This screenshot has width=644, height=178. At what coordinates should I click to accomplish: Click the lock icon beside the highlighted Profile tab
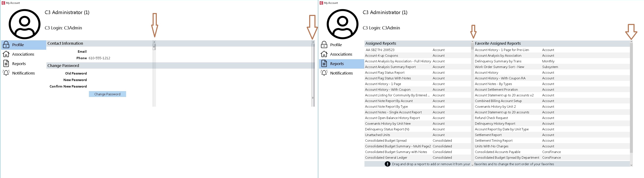6,45
